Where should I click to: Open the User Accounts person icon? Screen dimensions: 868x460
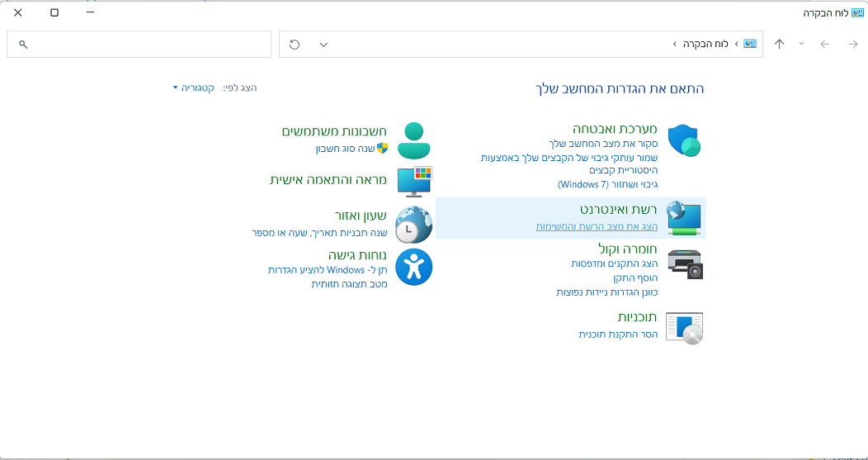pyautogui.click(x=414, y=140)
